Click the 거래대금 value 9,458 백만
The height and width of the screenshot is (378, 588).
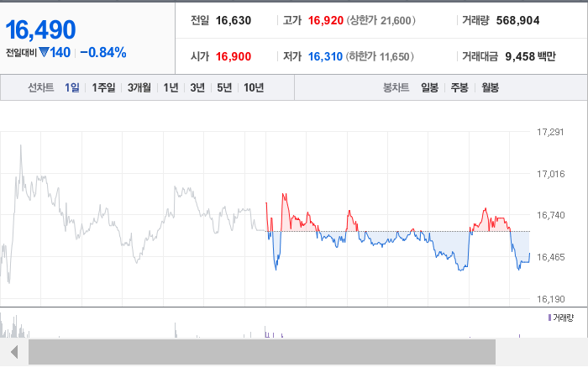click(x=530, y=56)
